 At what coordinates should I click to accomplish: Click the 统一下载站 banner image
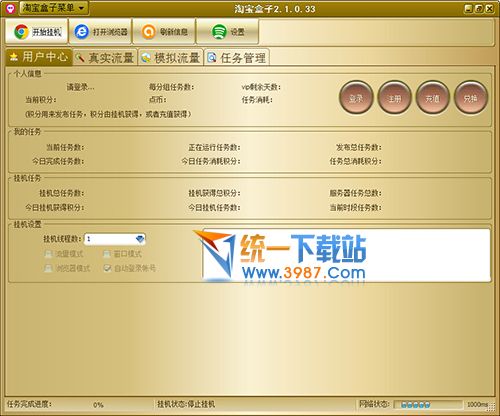click(x=346, y=256)
